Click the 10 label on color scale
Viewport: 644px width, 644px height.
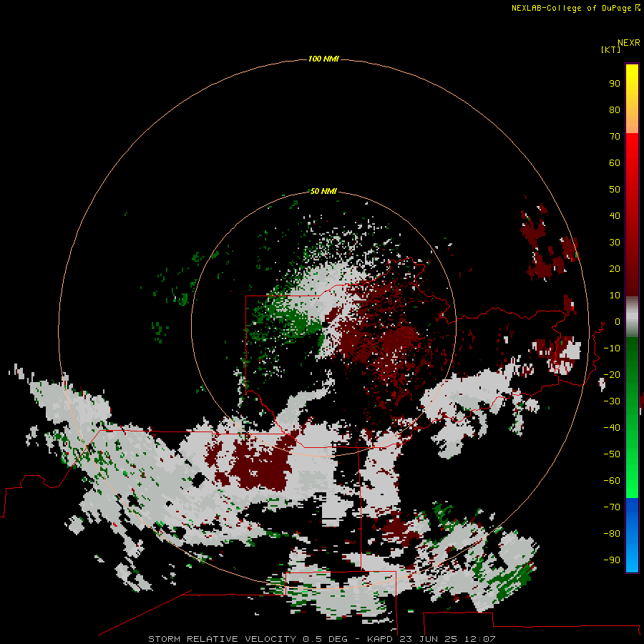click(615, 296)
